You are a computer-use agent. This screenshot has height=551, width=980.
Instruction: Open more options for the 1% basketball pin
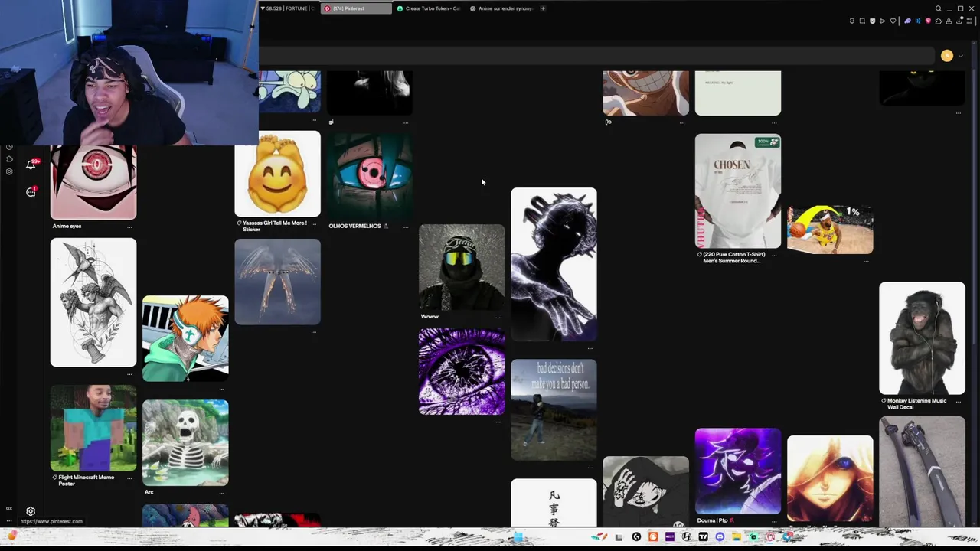(866, 261)
